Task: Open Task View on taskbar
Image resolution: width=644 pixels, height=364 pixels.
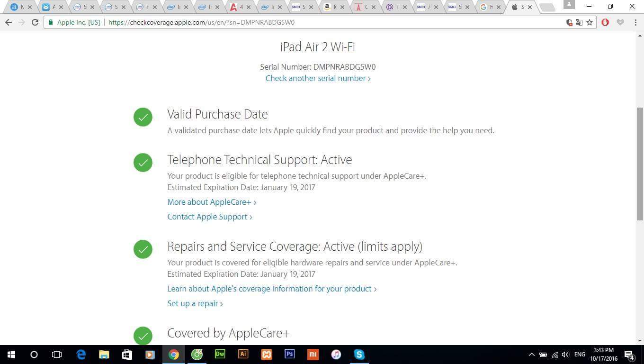Action: tap(57, 354)
